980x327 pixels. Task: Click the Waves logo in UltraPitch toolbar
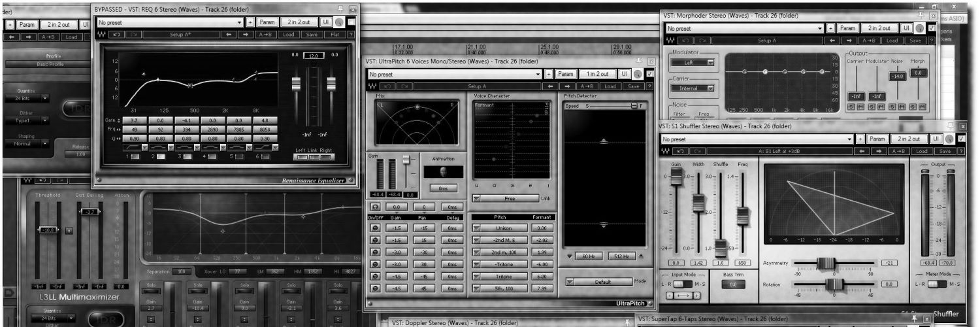coord(372,86)
